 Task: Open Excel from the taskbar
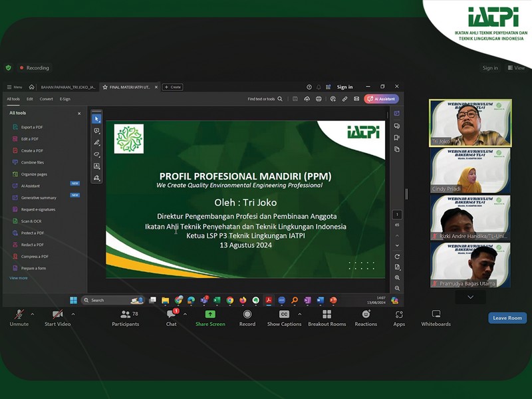pyautogui.click(x=217, y=301)
